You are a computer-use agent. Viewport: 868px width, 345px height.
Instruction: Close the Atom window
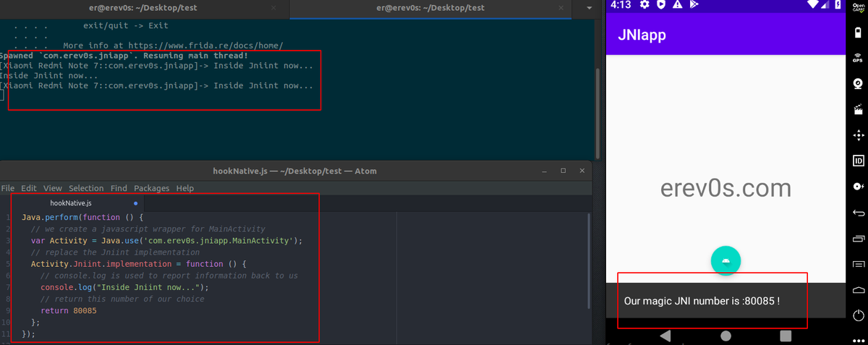tap(582, 171)
